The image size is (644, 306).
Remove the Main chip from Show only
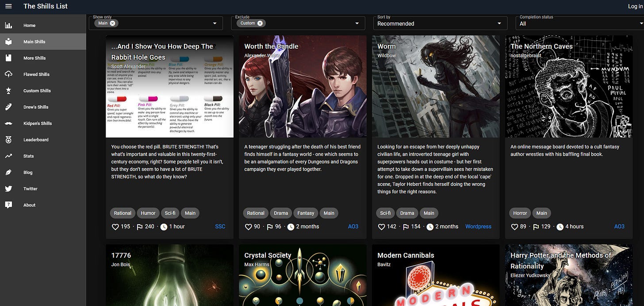coord(112,23)
